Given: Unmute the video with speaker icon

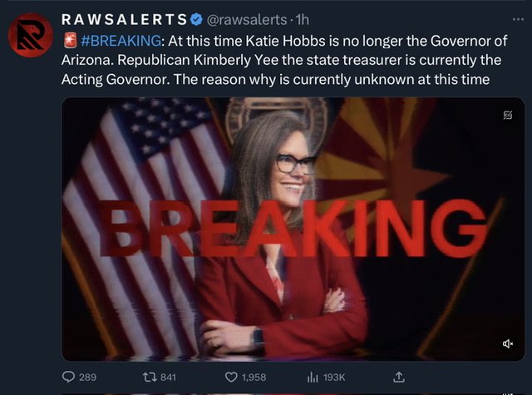Looking at the screenshot, I should pyautogui.click(x=508, y=344).
